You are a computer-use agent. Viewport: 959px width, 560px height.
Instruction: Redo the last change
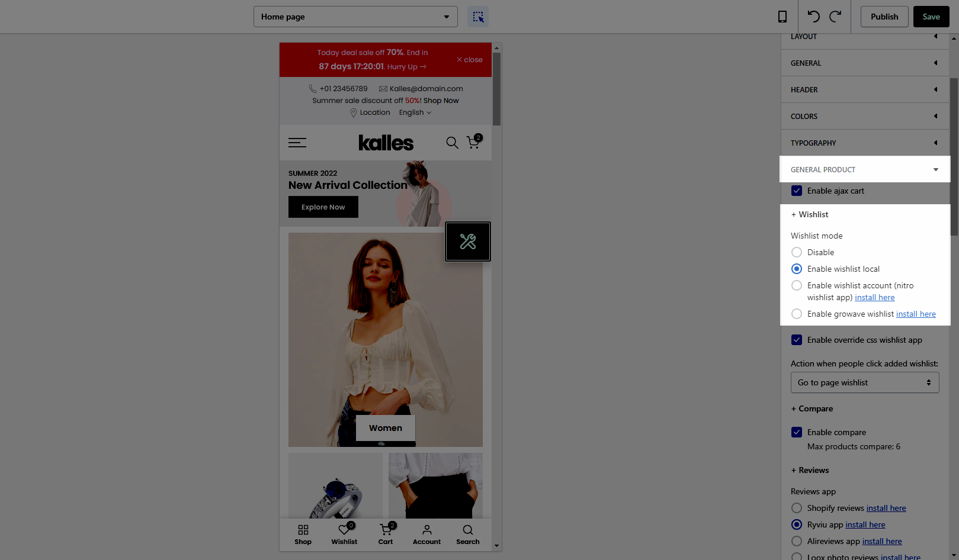point(835,17)
